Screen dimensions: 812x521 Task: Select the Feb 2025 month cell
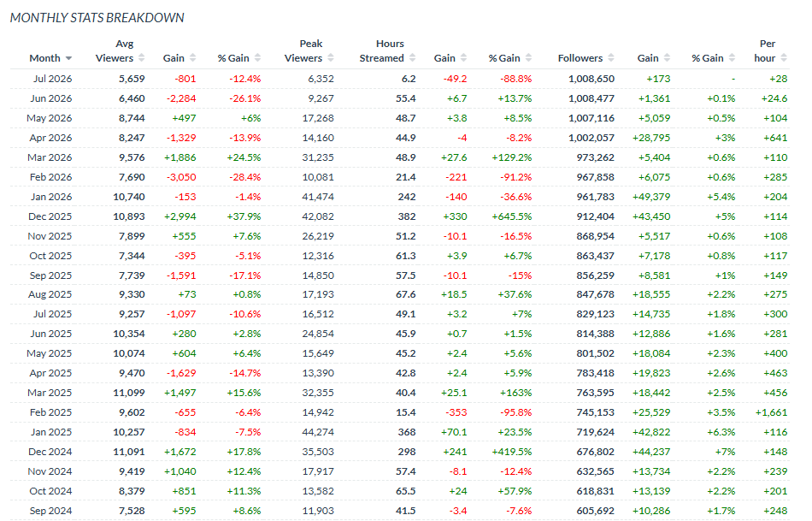tap(50, 412)
